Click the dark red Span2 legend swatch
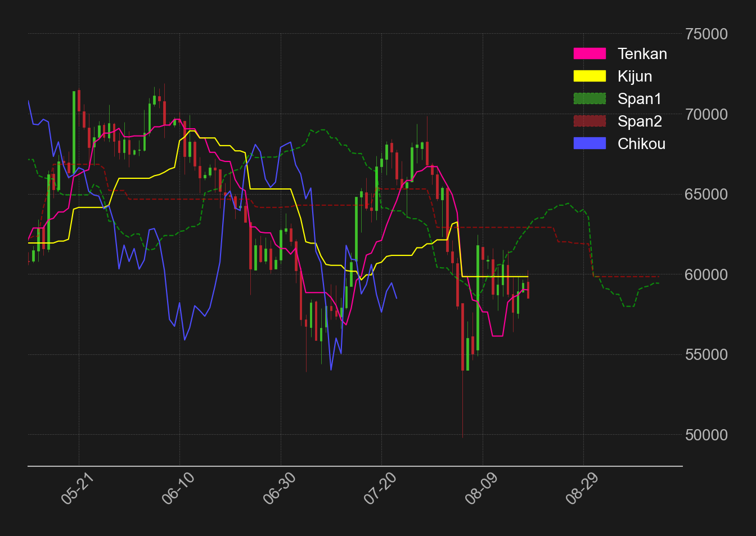 point(589,121)
